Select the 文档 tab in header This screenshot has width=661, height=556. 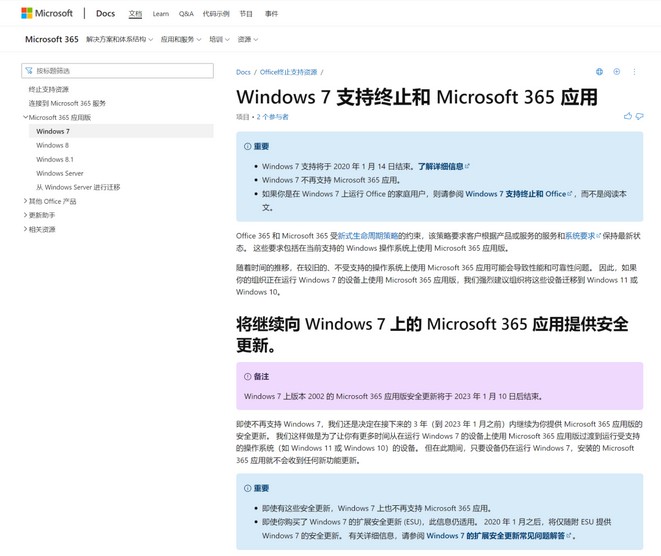(x=135, y=14)
